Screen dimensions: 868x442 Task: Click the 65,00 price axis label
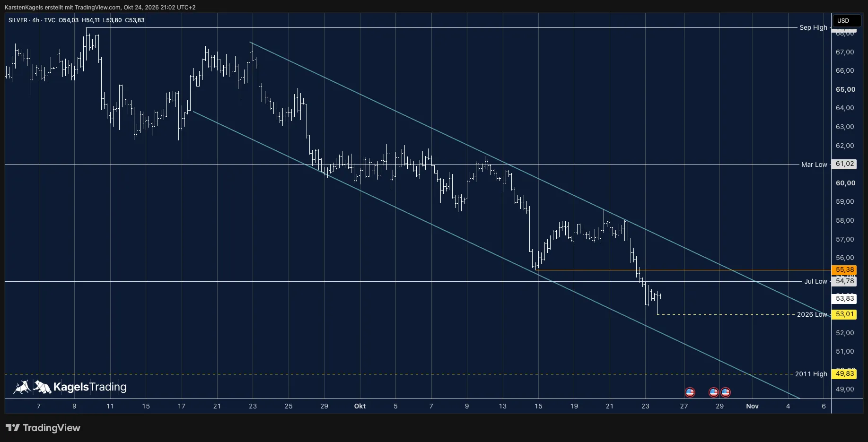(x=845, y=89)
